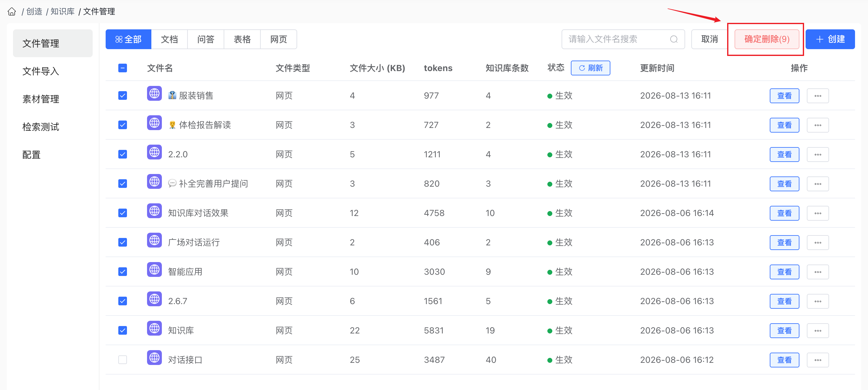Click the search magnifier icon
This screenshot has height=390, width=868.
tap(674, 39)
